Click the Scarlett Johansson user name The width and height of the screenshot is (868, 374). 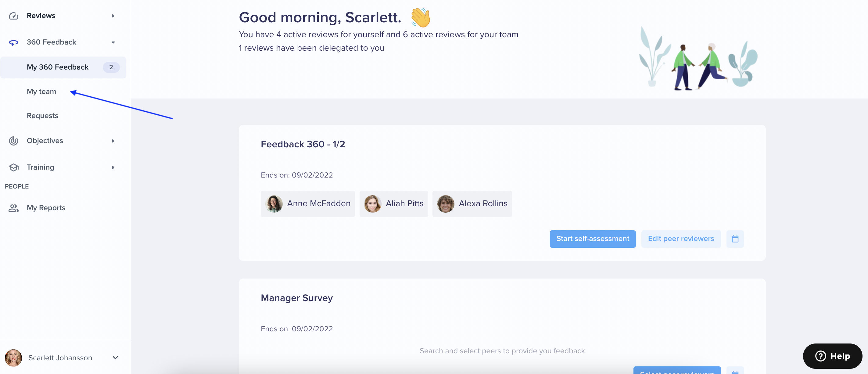(x=60, y=358)
